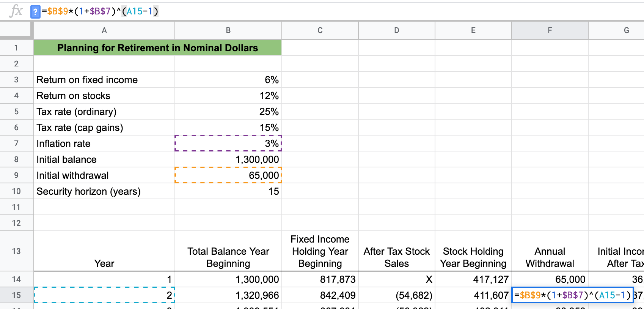Image resolution: width=644 pixels, height=309 pixels.
Task: Click the 65,000 initial withdrawal cell in row 9
Action: [228, 175]
